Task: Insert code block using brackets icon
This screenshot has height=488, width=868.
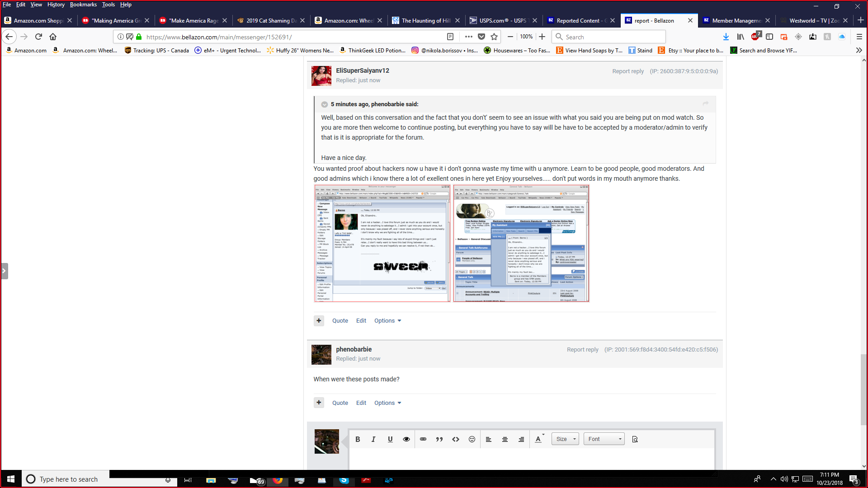Action: click(x=456, y=439)
